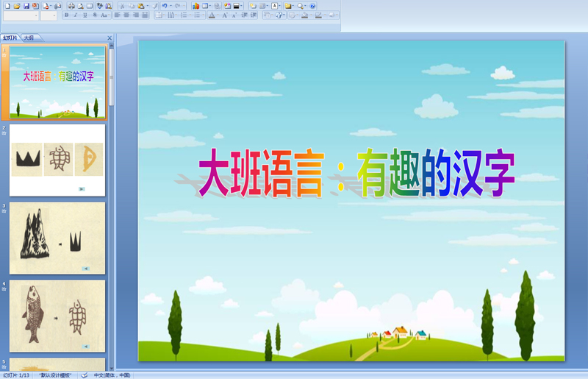Switch to the 幻灯片 tab
The image size is (588, 379).
point(10,38)
